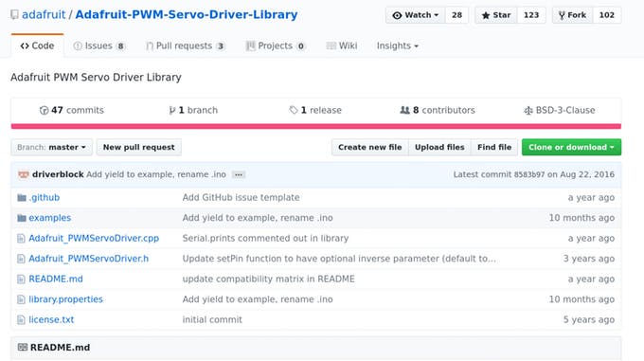Click the commits history clock icon

[44, 110]
